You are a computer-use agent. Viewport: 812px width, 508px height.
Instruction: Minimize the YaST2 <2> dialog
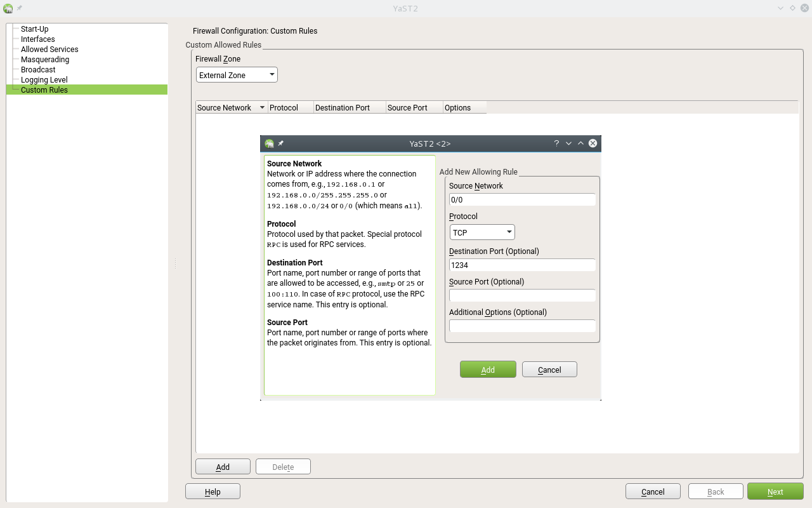(568, 144)
